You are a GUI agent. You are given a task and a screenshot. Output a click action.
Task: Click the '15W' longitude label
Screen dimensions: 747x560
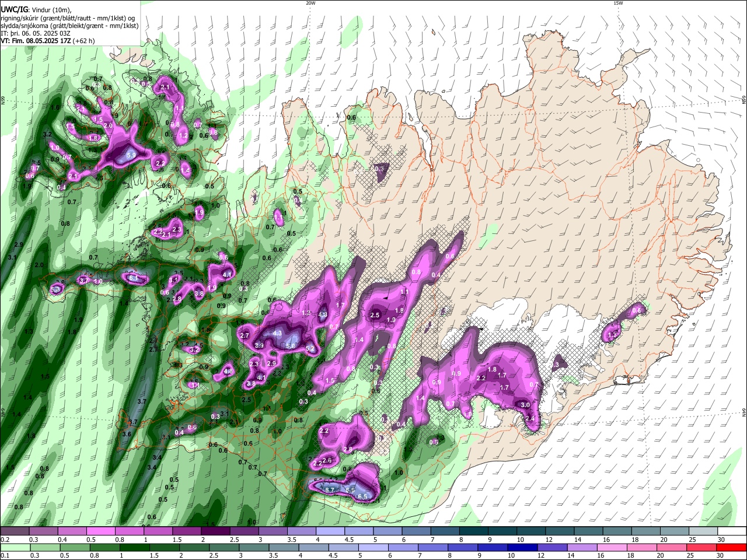click(618, 3)
